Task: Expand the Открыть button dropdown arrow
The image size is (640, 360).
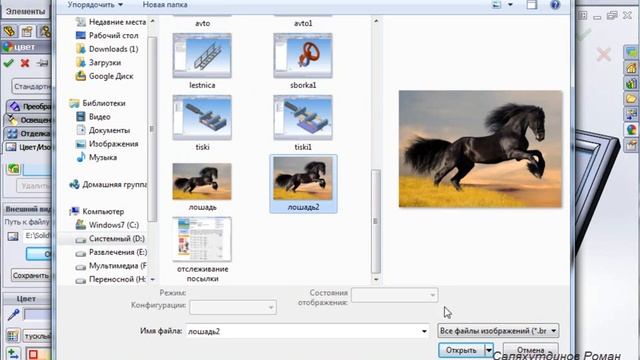Action: coord(489,350)
